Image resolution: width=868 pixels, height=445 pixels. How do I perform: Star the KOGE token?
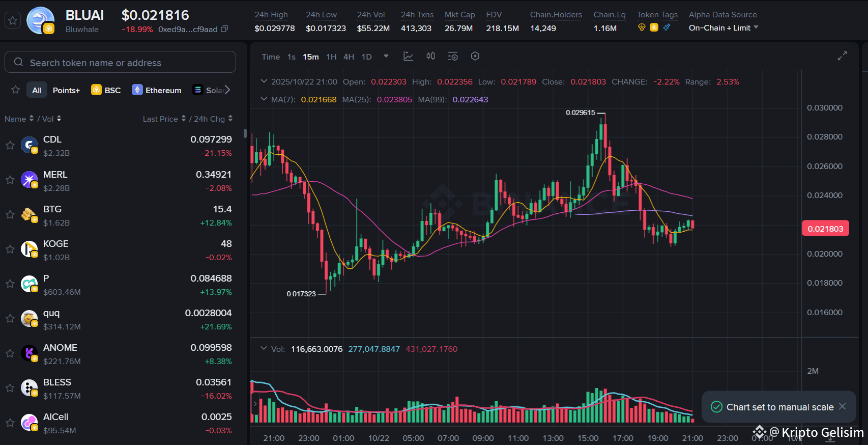10,249
